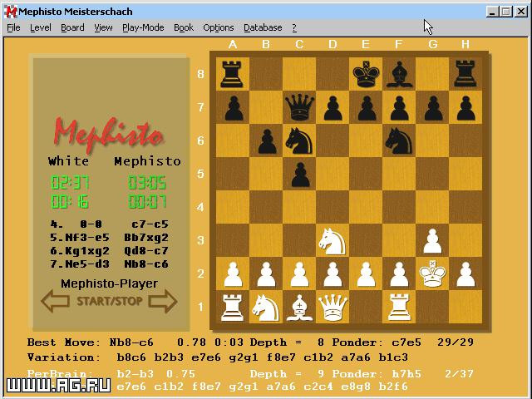Select the white pawn on D2

332,274
